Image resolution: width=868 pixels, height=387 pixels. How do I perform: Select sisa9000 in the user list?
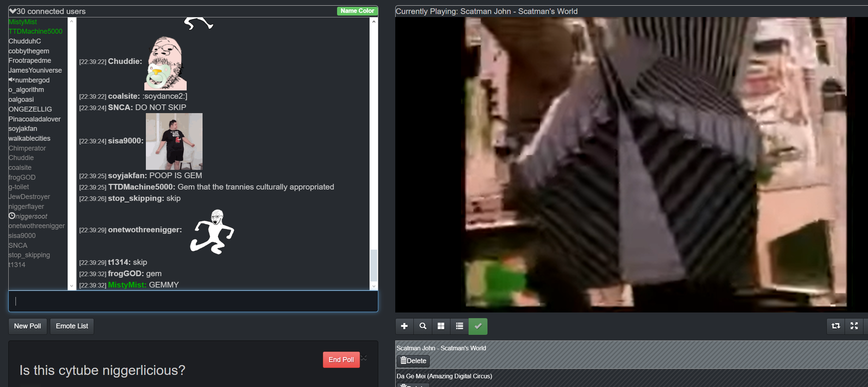(x=22, y=236)
